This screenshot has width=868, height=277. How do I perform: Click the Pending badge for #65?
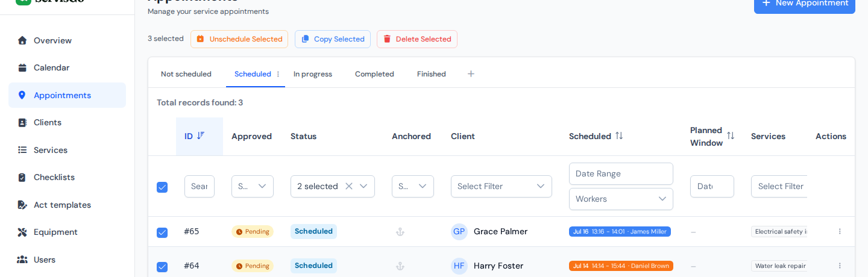point(253,232)
